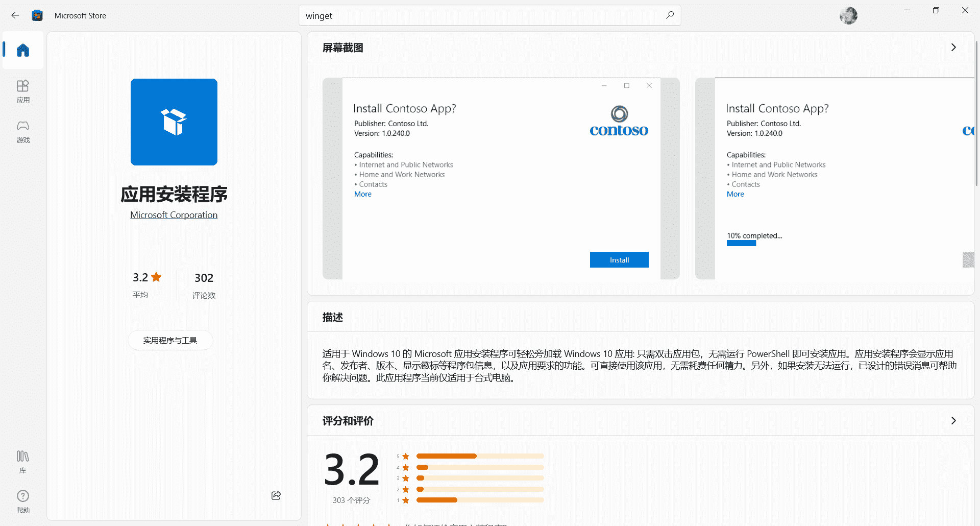Click the 屏幕截图 section heading
The width and height of the screenshot is (980, 526).
click(343, 47)
